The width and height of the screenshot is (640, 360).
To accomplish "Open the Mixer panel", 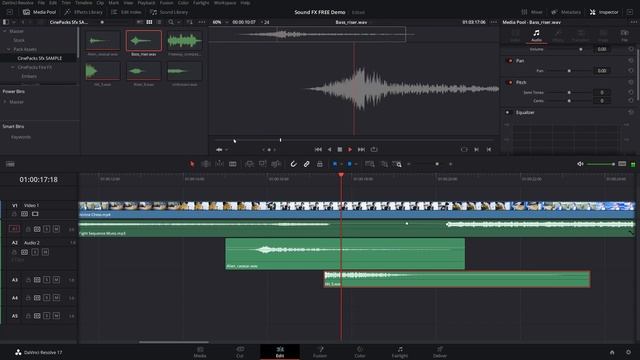I will coord(532,12).
